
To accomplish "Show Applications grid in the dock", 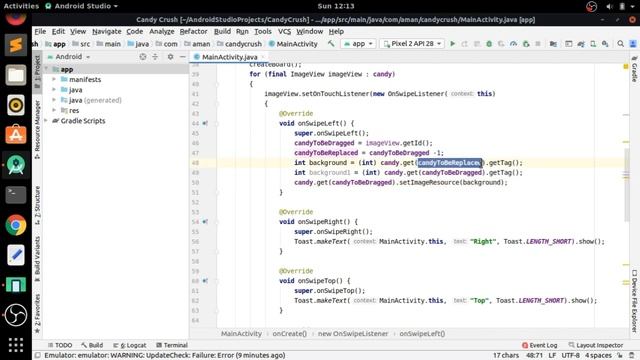I will (x=16, y=345).
